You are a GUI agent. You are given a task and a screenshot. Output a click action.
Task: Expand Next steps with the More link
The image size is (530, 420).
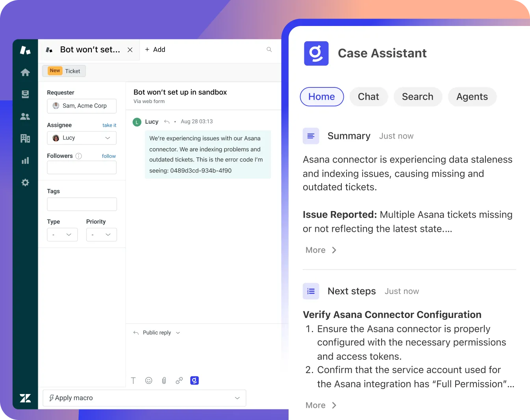321,405
